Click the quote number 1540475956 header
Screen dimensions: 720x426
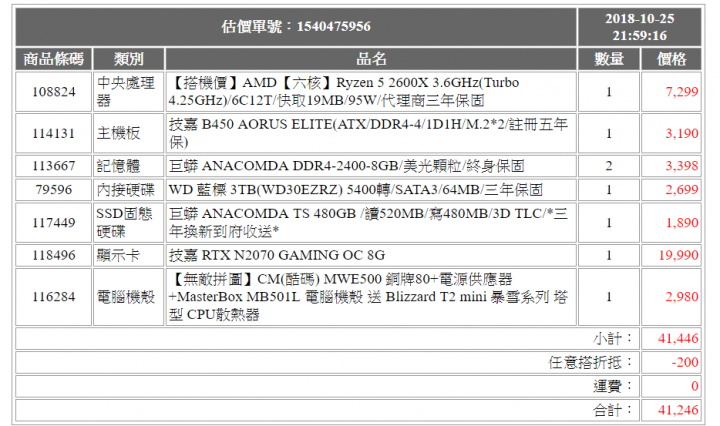point(296,27)
